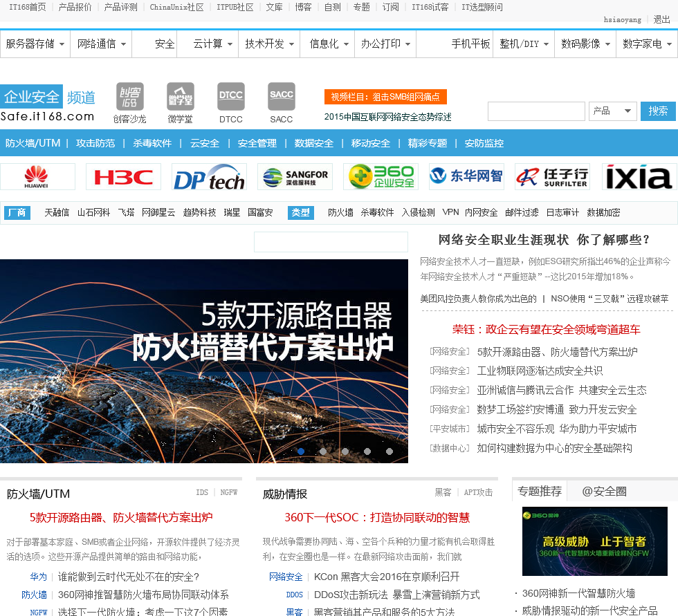Viewport: 678px width, 616px height.
Task: Switch to the @安全圈 tab
Action: coord(604,491)
